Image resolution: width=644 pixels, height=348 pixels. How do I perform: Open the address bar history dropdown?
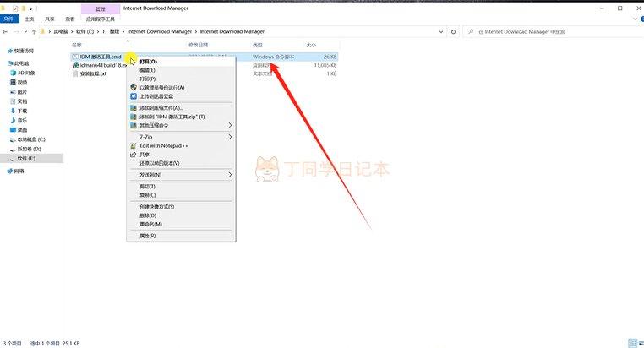pyautogui.click(x=441, y=31)
